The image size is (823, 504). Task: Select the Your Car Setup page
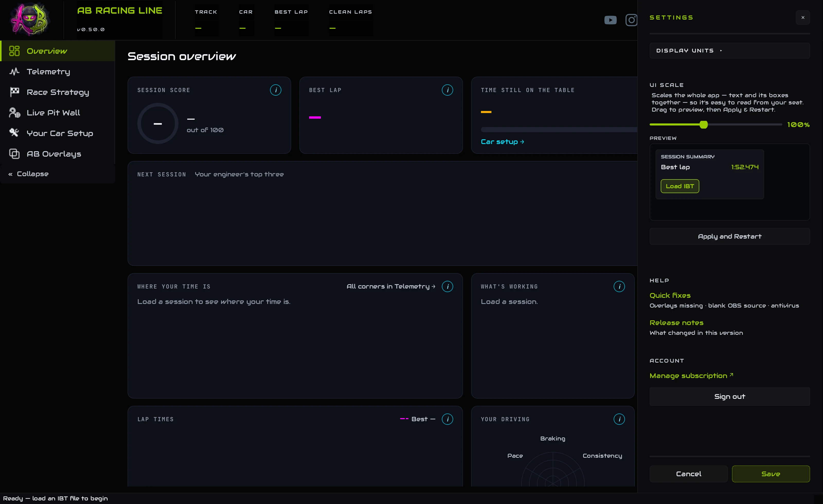(x=57, y=133)
